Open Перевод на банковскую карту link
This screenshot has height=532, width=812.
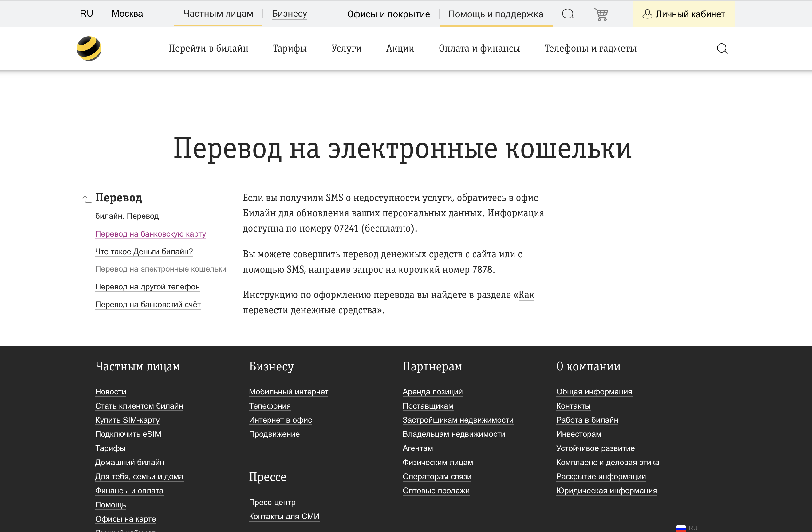click(151, 234)
